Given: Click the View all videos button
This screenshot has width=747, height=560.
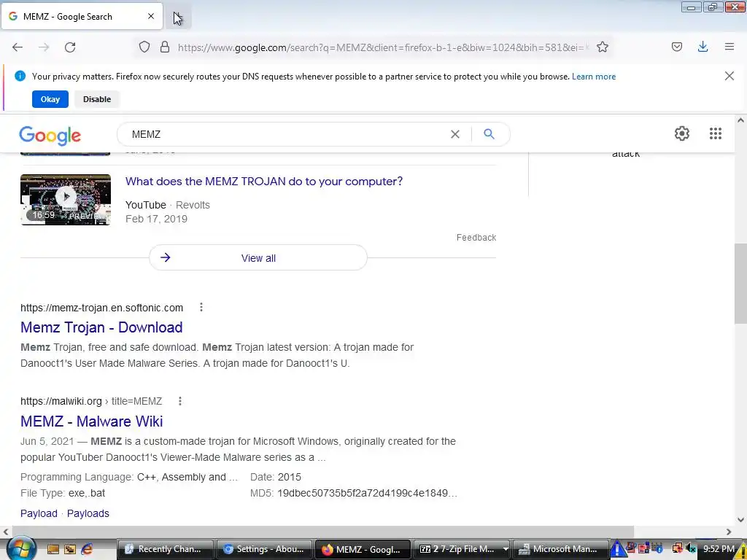Looking at the screenshot, I should point(258,257).
